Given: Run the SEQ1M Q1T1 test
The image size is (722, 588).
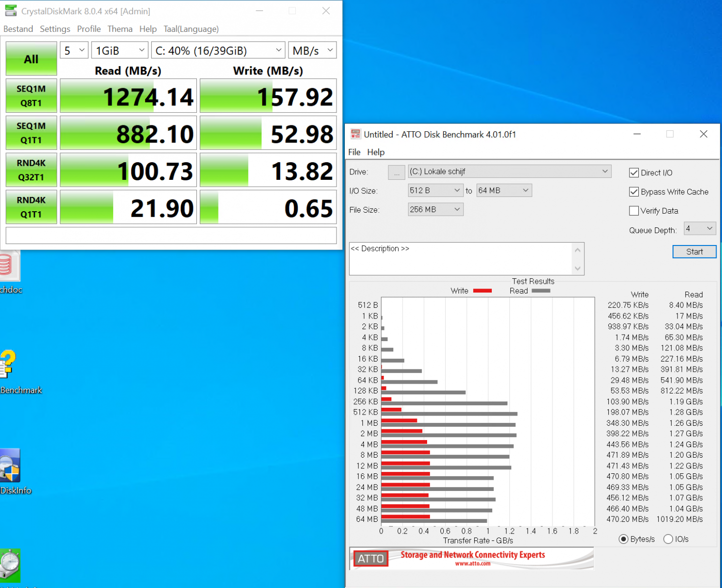Looking at the screenshot, I should tap(31, 133).
